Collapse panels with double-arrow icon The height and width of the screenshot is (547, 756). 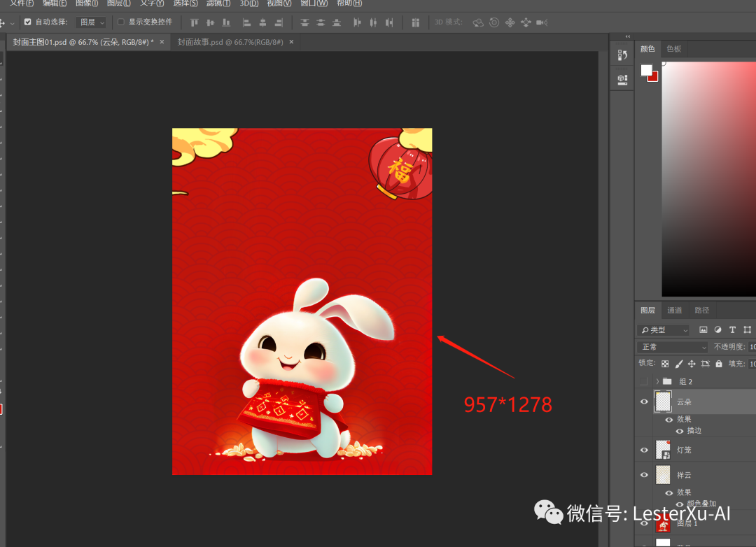click(x=628, y=36)
